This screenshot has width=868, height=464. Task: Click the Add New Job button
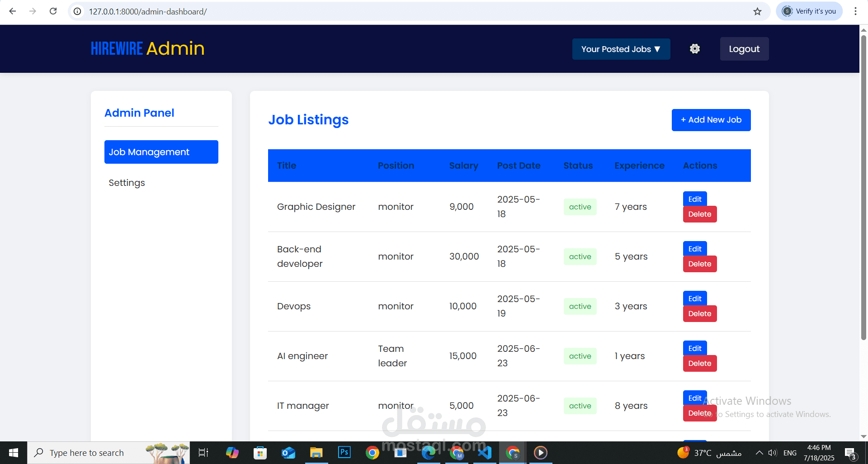pyautogui.click(x=711, y=120)
